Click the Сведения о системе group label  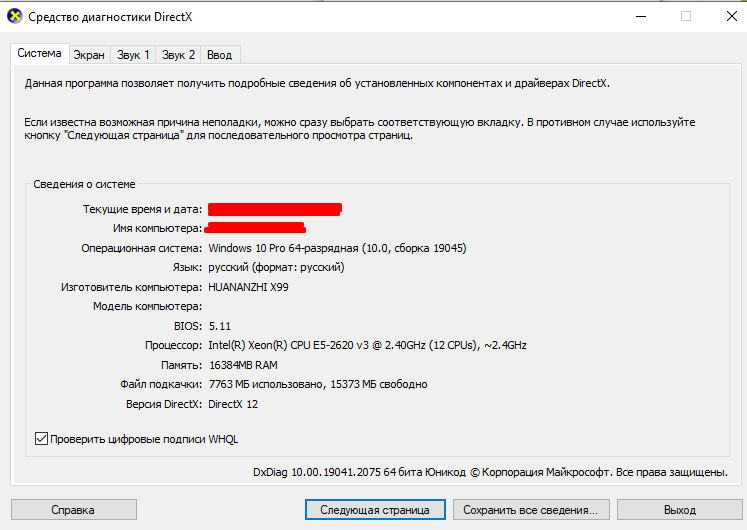(84, 184)
